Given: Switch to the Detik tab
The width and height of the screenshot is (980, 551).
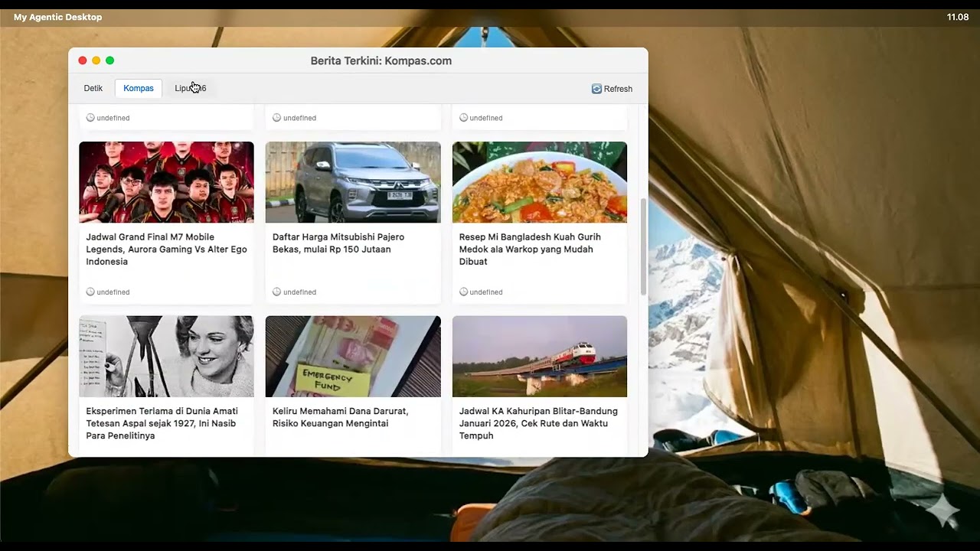Looking at the screenshot, I should click(93, 89).
